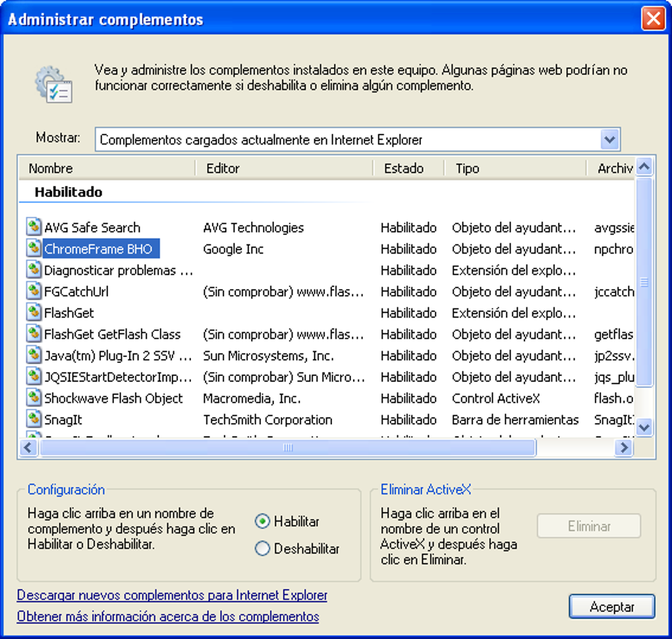Click the icon beside FlashGet extension
This screenshot has width=672, height=639.
[34, 312]
